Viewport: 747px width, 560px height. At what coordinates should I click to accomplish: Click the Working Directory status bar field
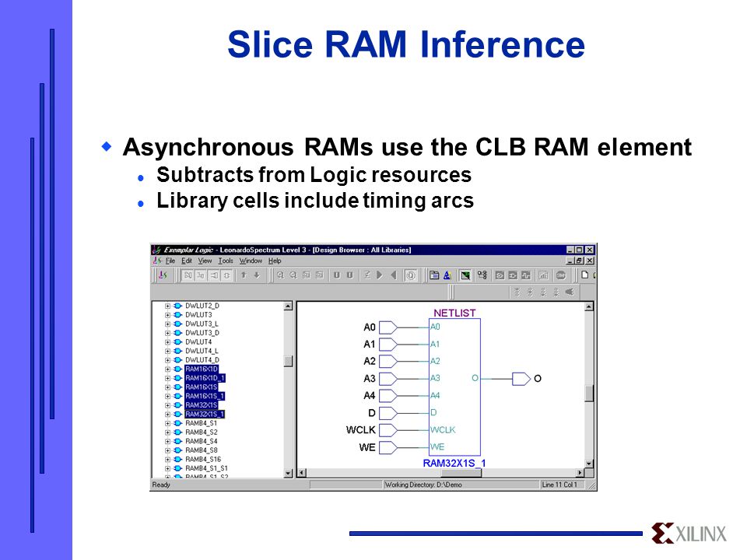pos(461,485)
